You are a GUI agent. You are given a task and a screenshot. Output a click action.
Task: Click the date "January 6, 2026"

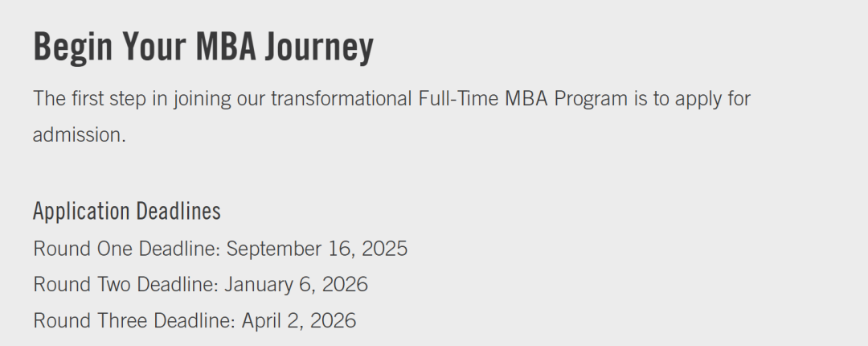[x=296, y=284]
